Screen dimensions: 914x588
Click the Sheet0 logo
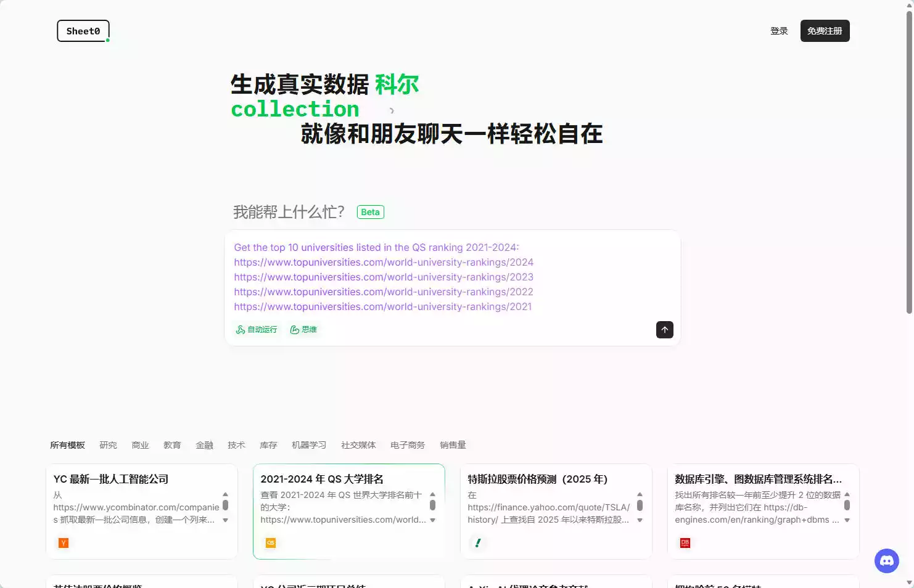[83, 31]
